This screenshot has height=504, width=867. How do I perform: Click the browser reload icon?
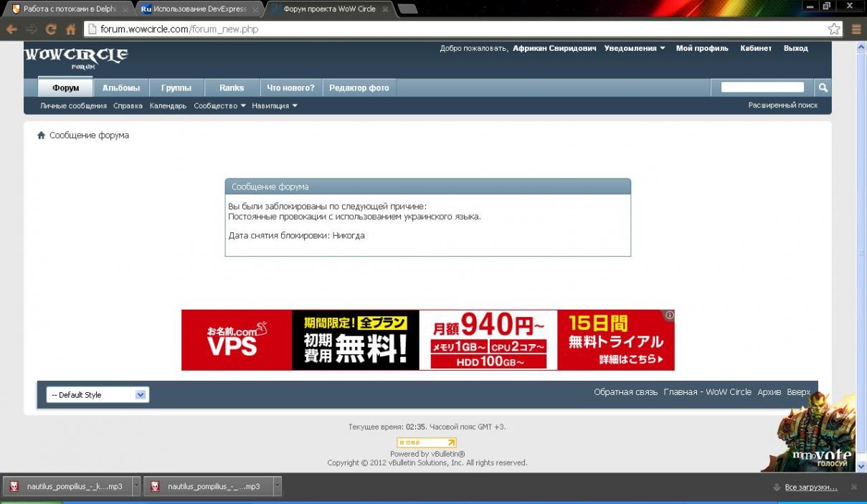click(51, 29)
